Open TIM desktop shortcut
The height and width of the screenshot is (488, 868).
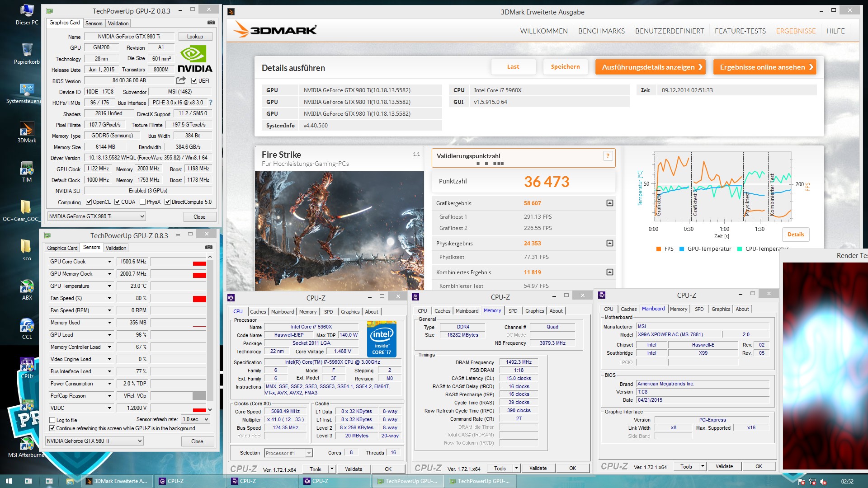pos(27,172)
